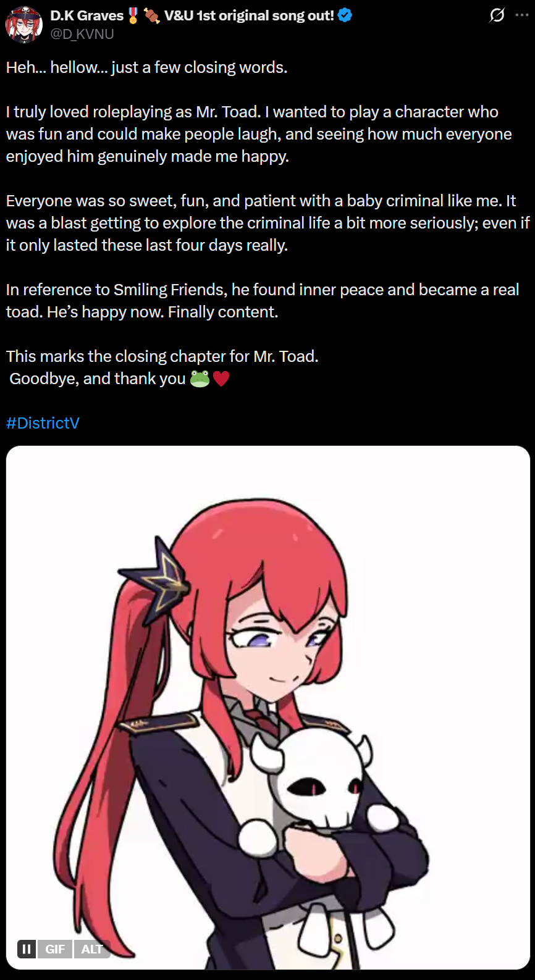Open the #DistrictV hashtag
535x980 pixels.
43,423
